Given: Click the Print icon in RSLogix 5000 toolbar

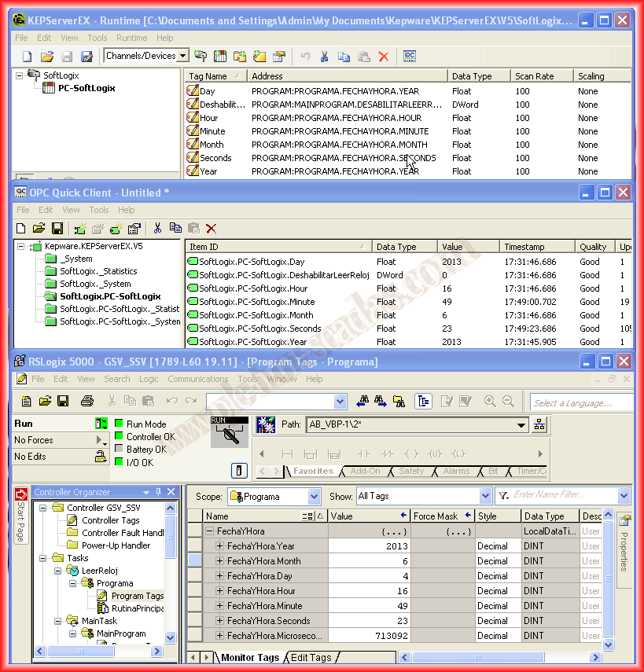Looking at the screenshot, I should [87, 402].
